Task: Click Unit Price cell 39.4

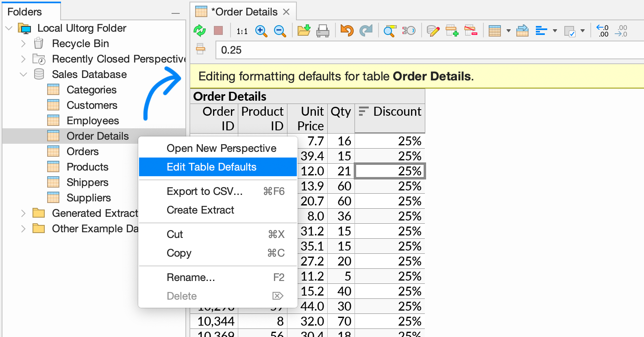Action: coord(312,156)
